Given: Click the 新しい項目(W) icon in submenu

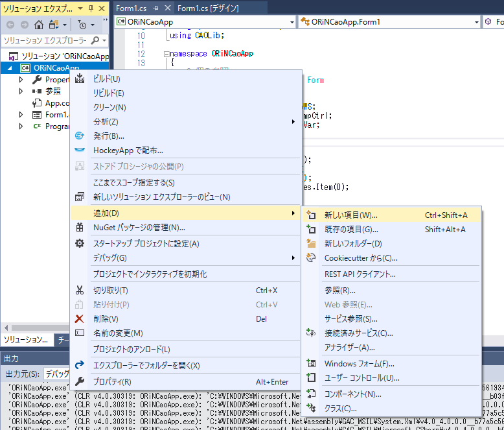Looking at the screenshot, I should (x=311, y=215).
